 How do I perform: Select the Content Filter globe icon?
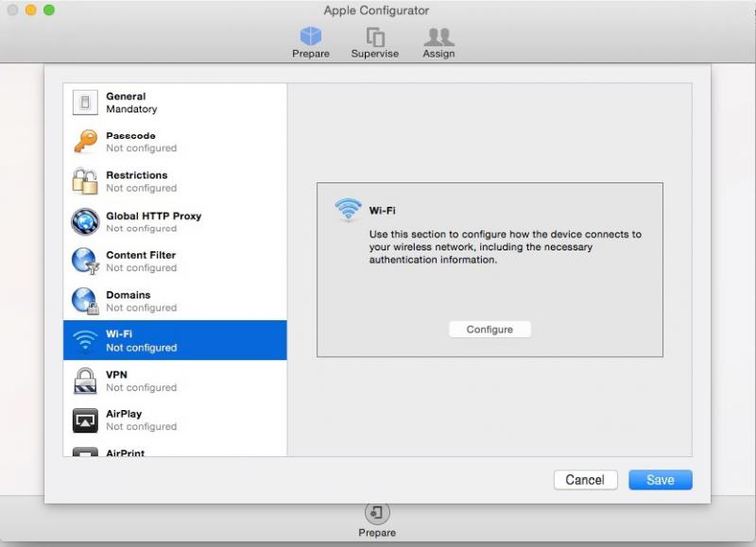coord(85,261)
